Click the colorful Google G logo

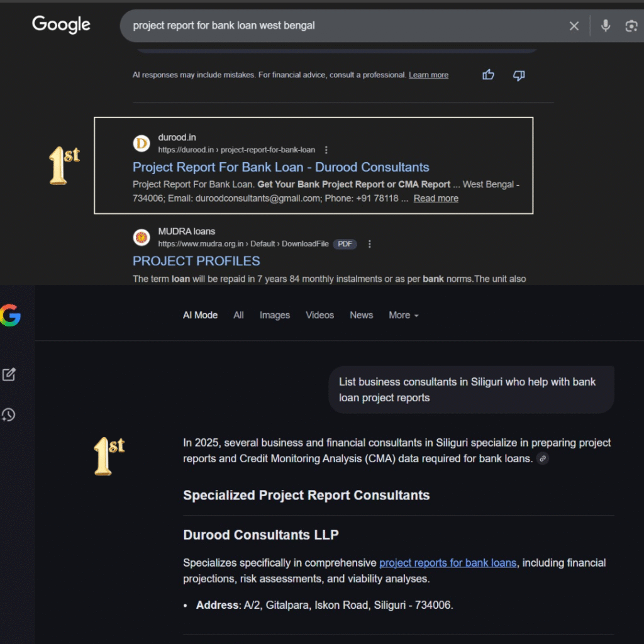click(10, 315)
